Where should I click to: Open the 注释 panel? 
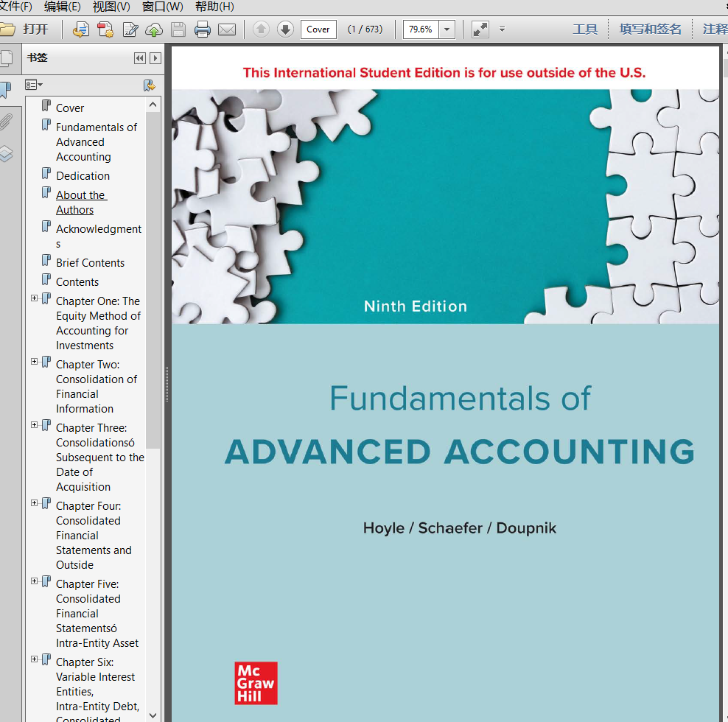click(x=715, y=29)
